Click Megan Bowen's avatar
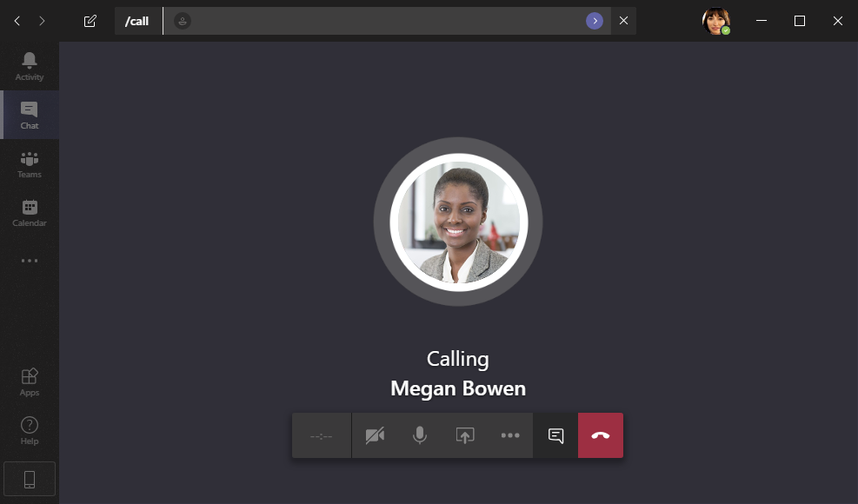 tap(458, 222)
